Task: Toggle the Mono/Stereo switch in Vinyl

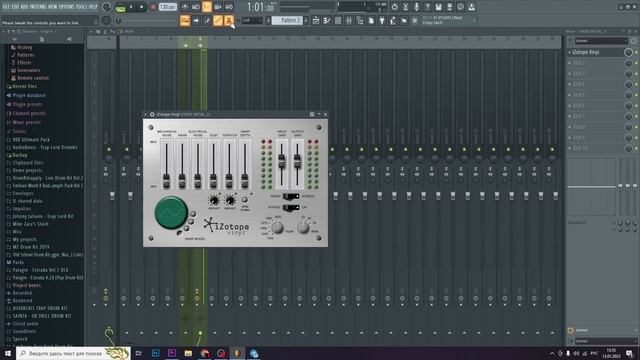Action: 291,196
